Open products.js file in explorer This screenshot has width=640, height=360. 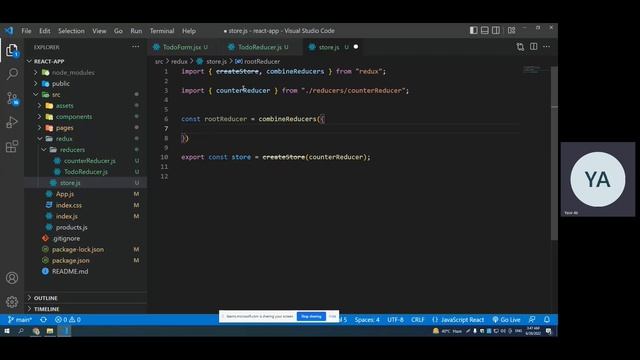tap(71, 227)
